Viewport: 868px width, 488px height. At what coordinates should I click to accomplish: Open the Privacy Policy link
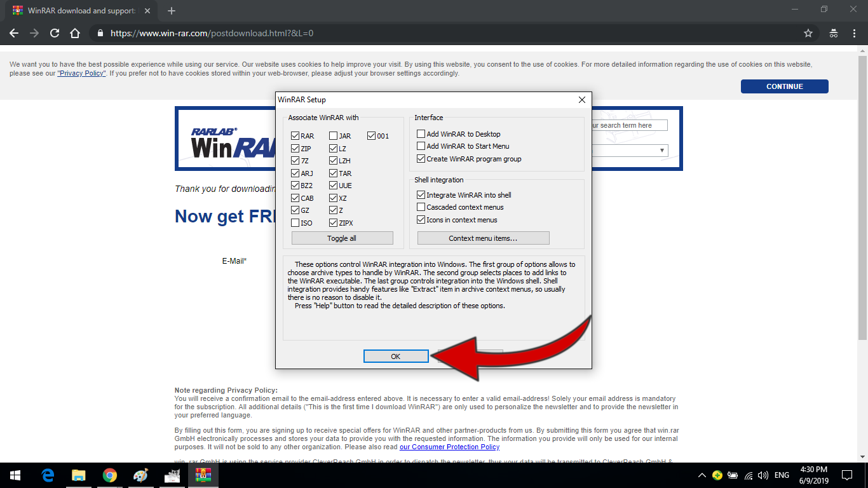(x=81, y=73)
